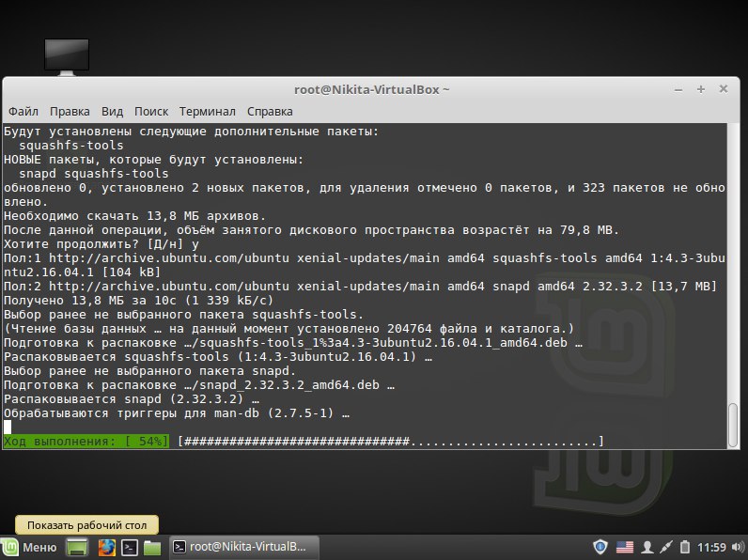Close the terminal window
The height and width of the screenshot is (560, 748).
point(724,88)
